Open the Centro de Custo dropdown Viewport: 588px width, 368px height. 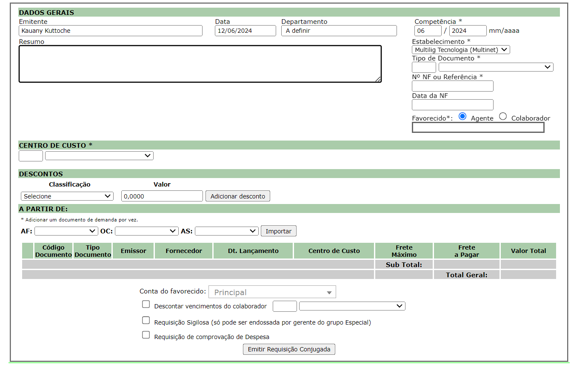(99, 156)
